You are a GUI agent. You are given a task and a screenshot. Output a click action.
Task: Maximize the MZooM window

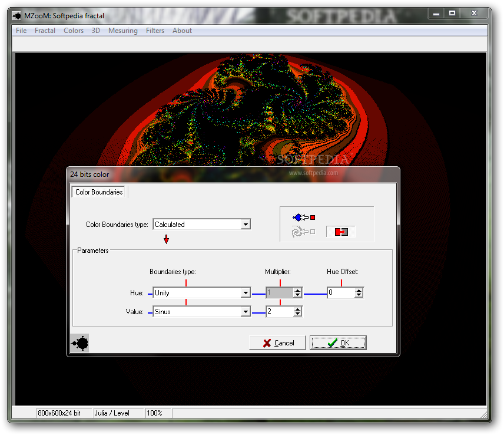[x=452, y=14]
